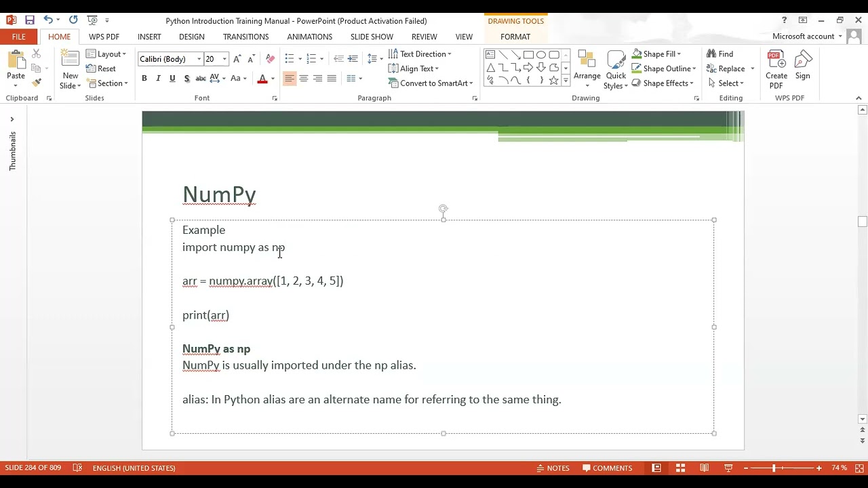
Task: Center the paragraph text
Action: [303, 79]
